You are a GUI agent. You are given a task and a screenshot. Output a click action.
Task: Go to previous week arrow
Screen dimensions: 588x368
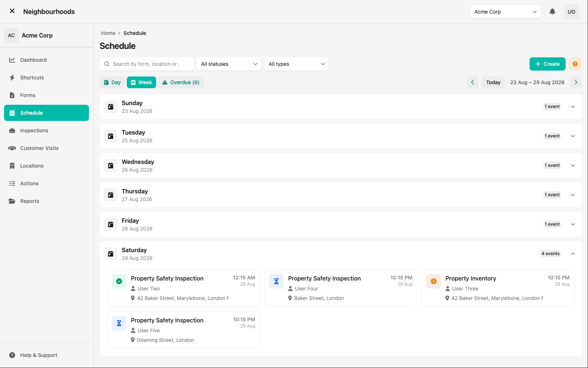point(473,82)
